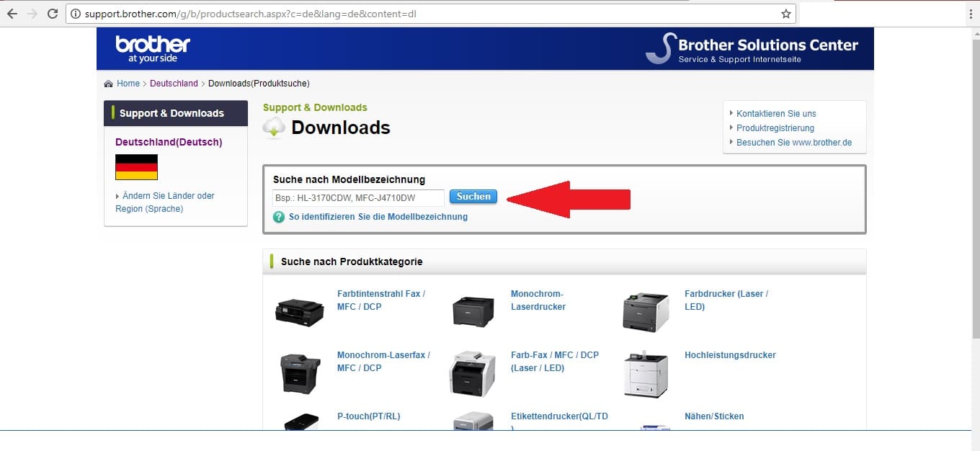Open Farbtintenstrahl Fax / MFC / DCP category
Viewport: 980px width, 451px height.
pyautogui.click(x=381, y=300)
